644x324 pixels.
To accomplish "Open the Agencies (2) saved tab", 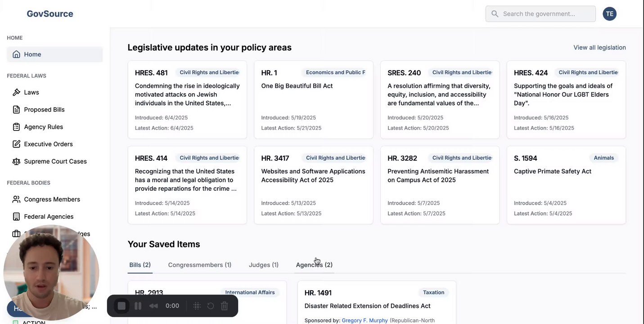I will tap(314, 265).
